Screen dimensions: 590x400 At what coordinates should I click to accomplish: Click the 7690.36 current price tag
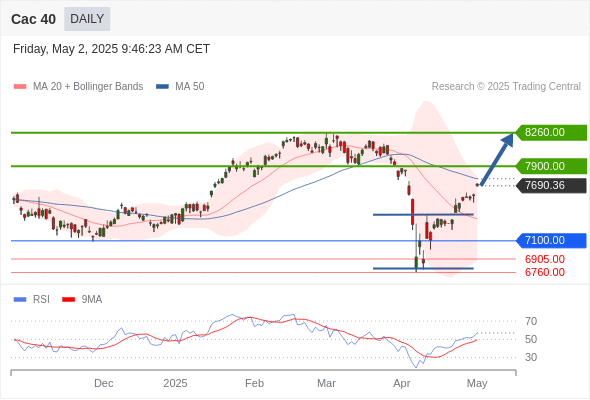point(551,186)
